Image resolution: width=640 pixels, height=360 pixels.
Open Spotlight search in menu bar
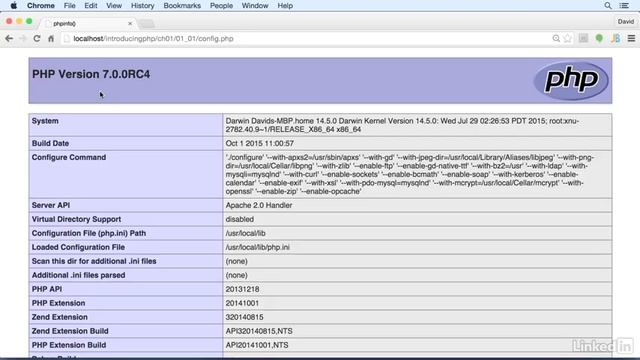point(608,6)
